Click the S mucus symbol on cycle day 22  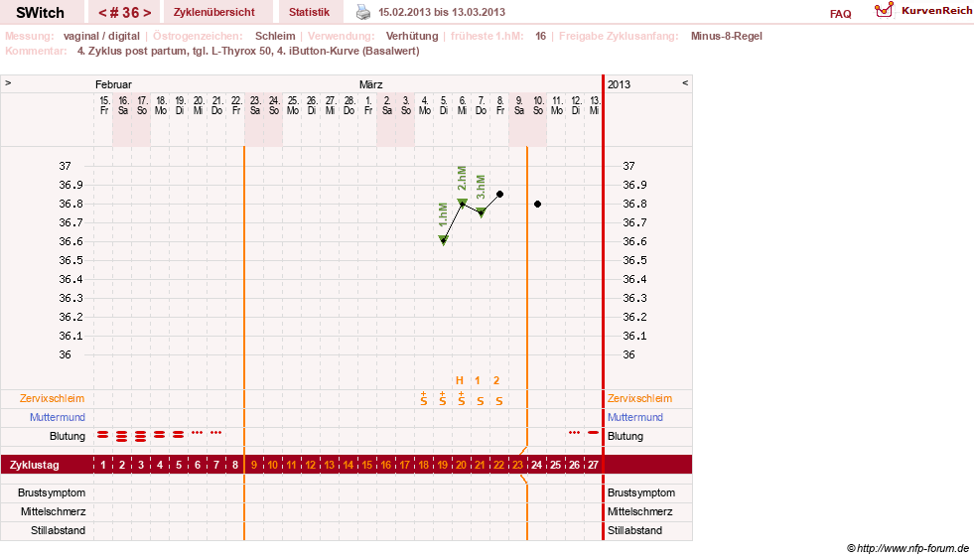click(499, 401)
